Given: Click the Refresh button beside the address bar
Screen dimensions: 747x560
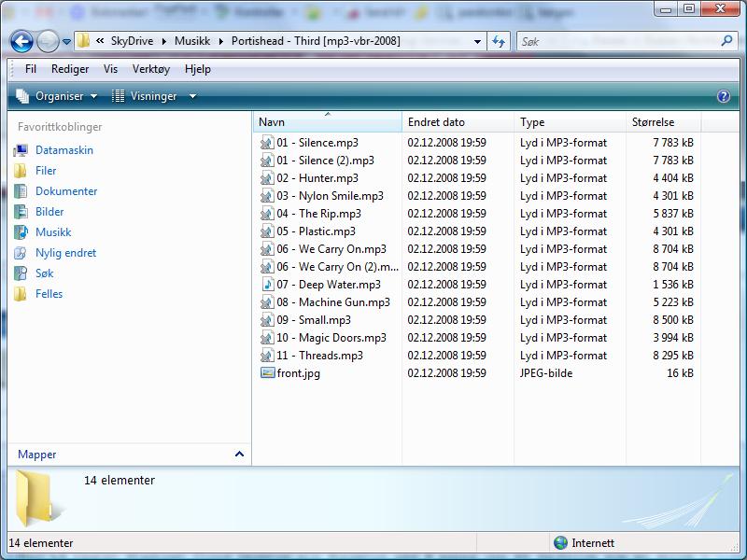Looking at the screenshot, I should click(x=499, y=41).
